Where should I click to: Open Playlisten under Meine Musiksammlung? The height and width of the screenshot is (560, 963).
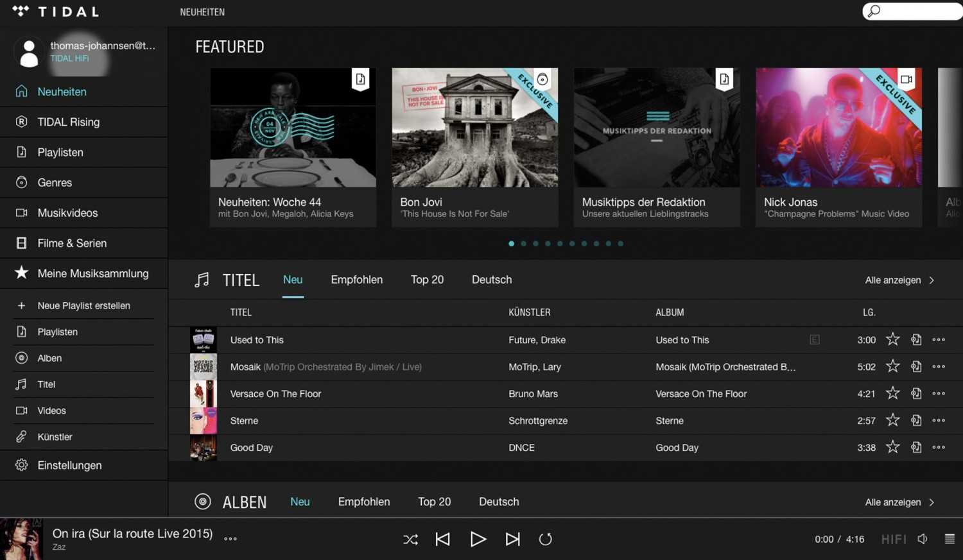(x=83, y=332)
